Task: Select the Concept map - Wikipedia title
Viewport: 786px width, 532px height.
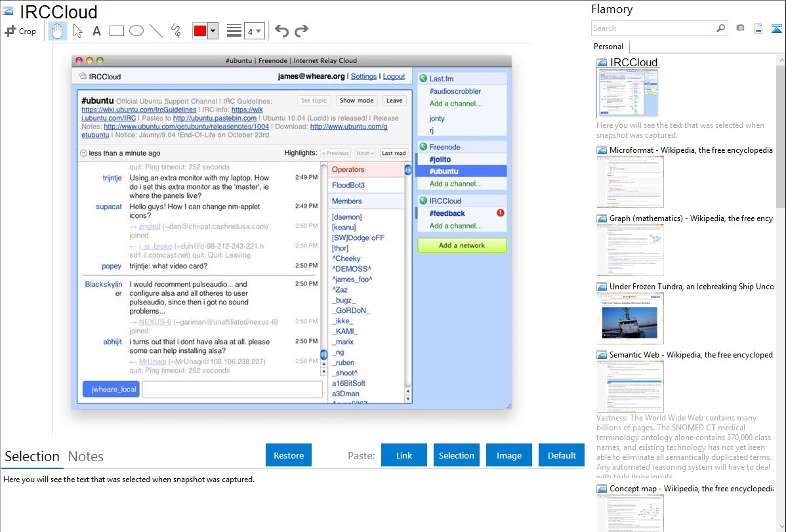Action: [x=692, y=488]
